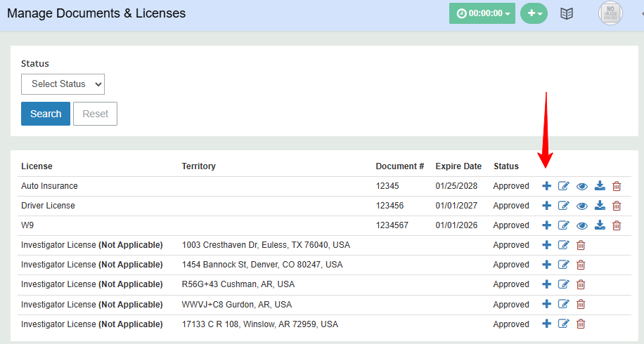644x344 pixels.
Task: Select the W9 license name cell
Action: click(x=27, y=225)
